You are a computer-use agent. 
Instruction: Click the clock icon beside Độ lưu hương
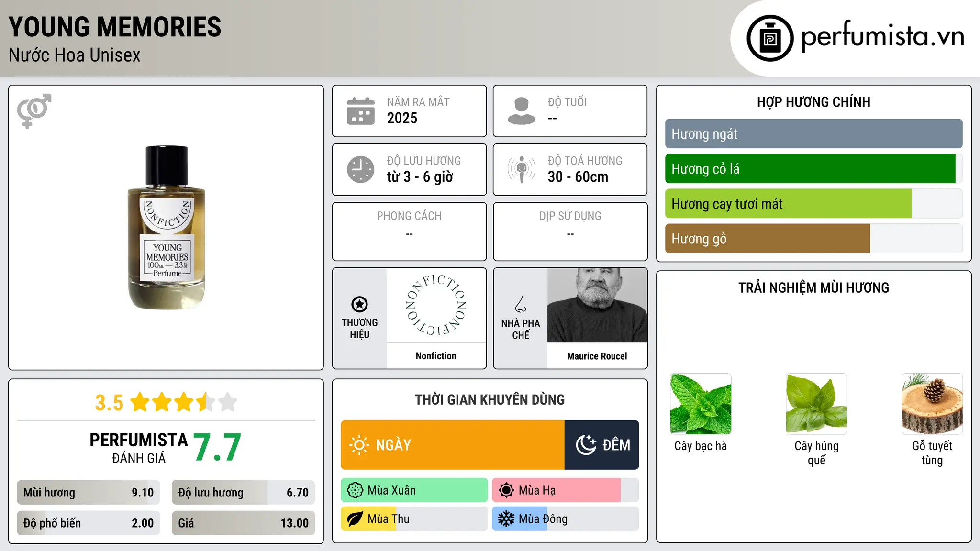click(361, 169)
